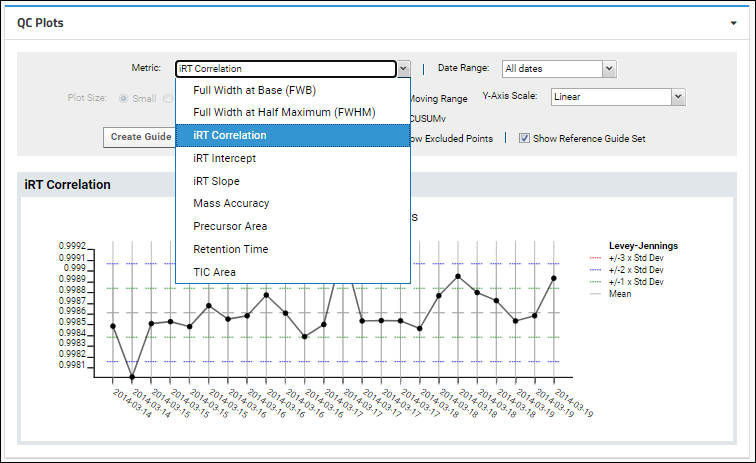Viewport: 756px width, 463px height.
Task: Click the last data point on the plot
Action: point(553,278)
